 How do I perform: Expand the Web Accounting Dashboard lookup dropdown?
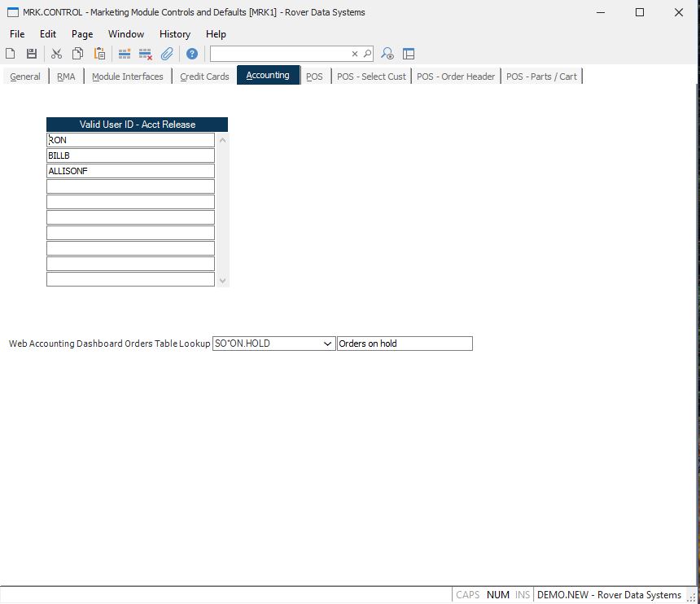tap(327, 344)
